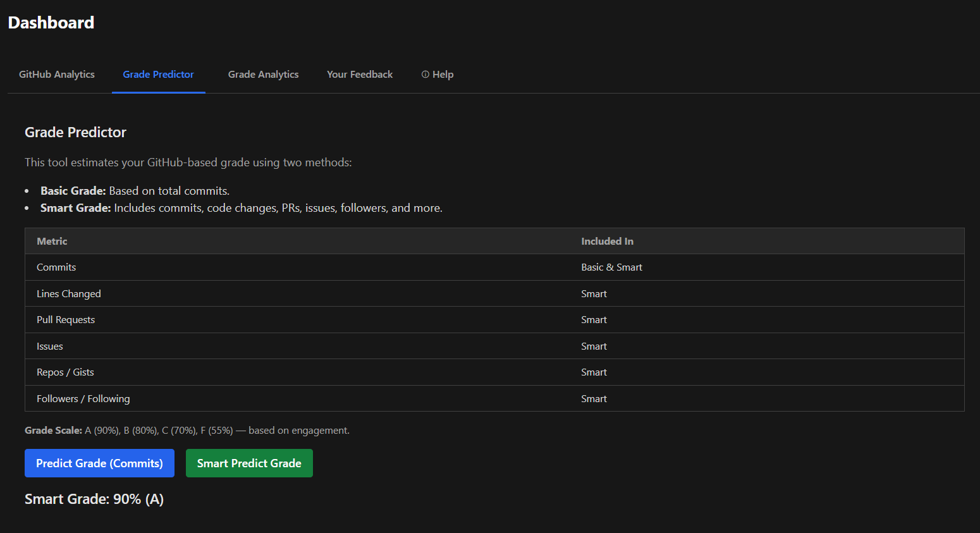Click the Dashboard page title
Image resolution: width=980 pixels, height=533 pixels.
click(x=51, y=23)
